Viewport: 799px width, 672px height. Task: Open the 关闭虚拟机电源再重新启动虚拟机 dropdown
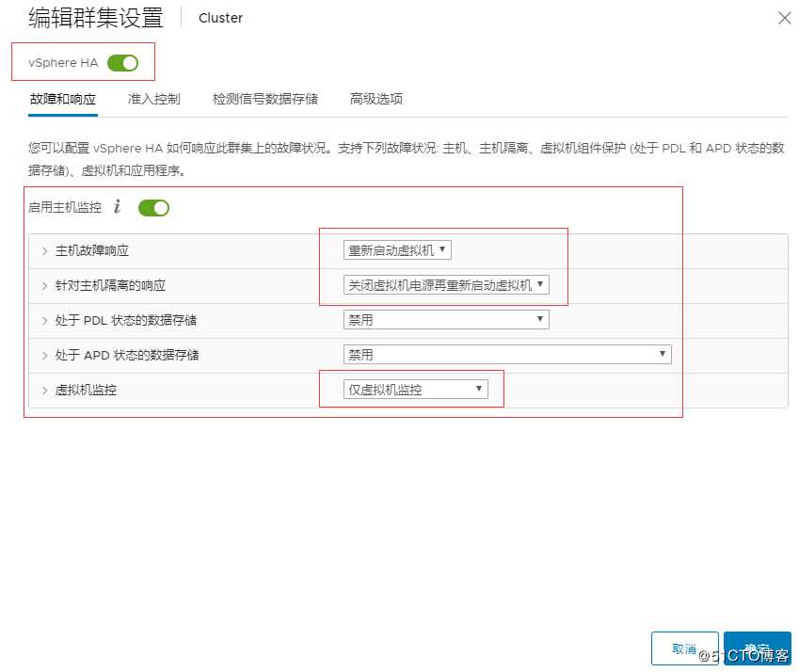click(x=446, y=285)
